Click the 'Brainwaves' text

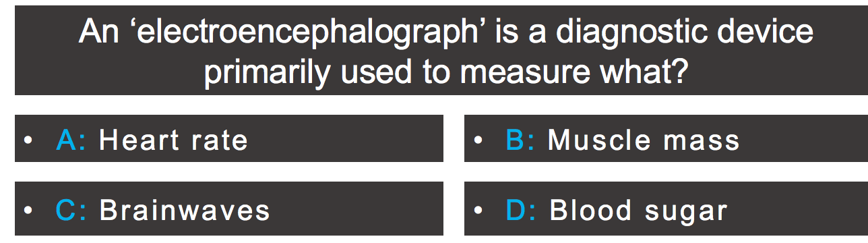185,210
